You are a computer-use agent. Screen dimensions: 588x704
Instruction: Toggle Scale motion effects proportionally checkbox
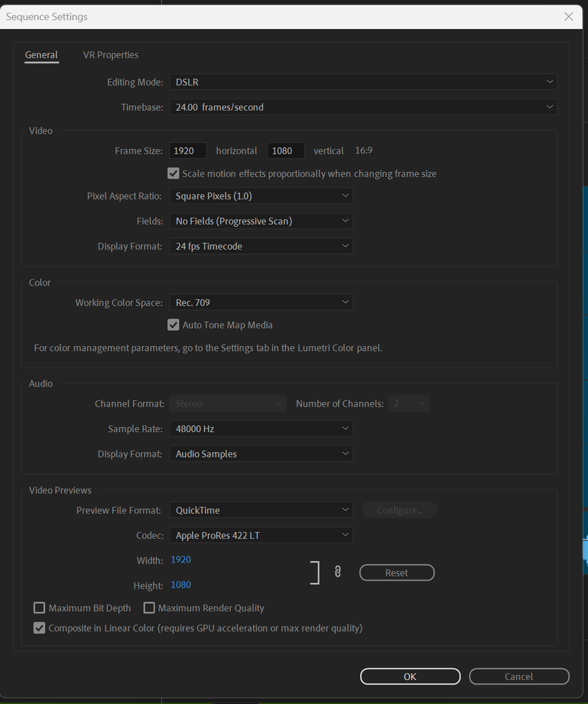coord(173,173)
